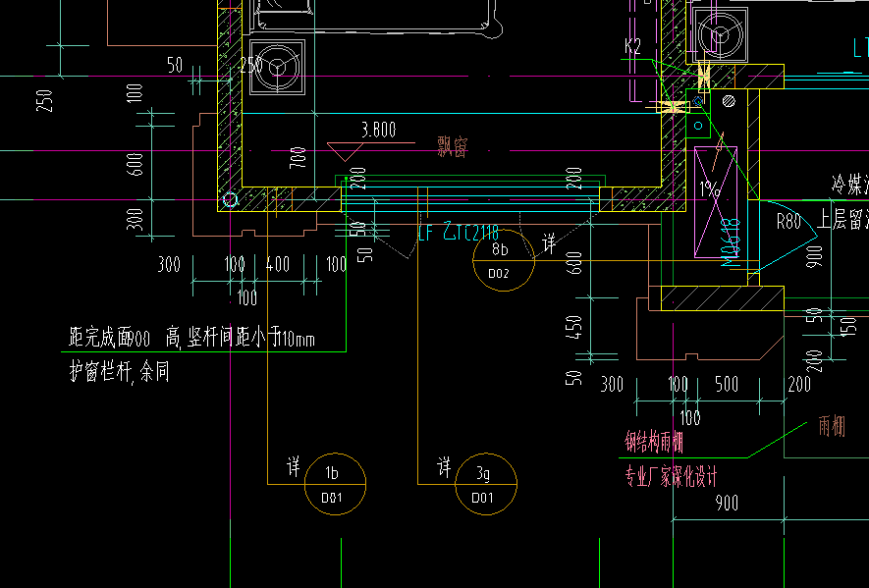
Task: Select the AC outdoor unit symbol beside 250
Action: tap(277, 67)
